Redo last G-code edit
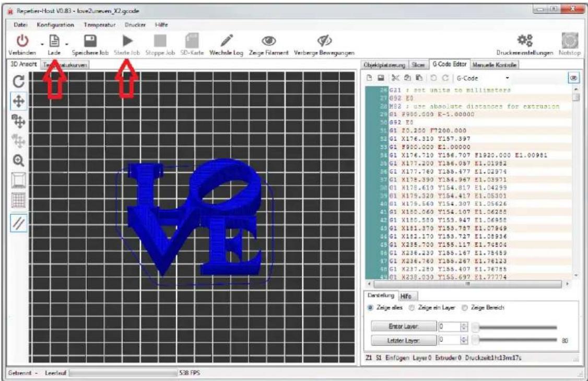This screenshot has width=588, height=381. (445, 78)
